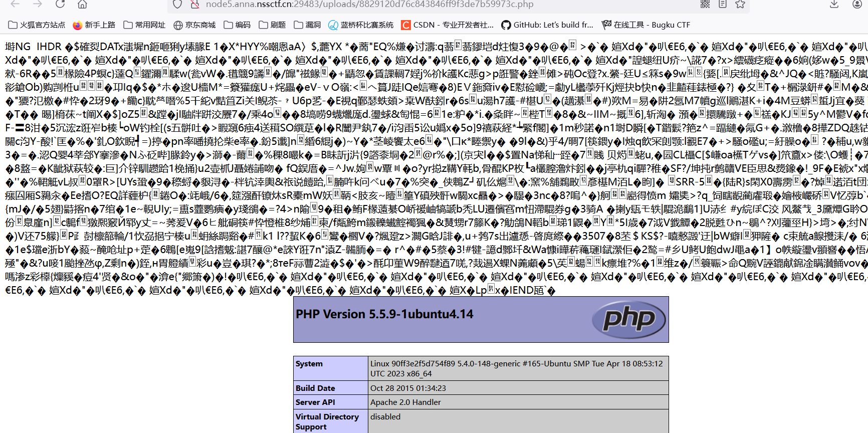Expand the 常用网址 bookmark folder
Screen dimensions: 868x433
[x=144, y=25]
